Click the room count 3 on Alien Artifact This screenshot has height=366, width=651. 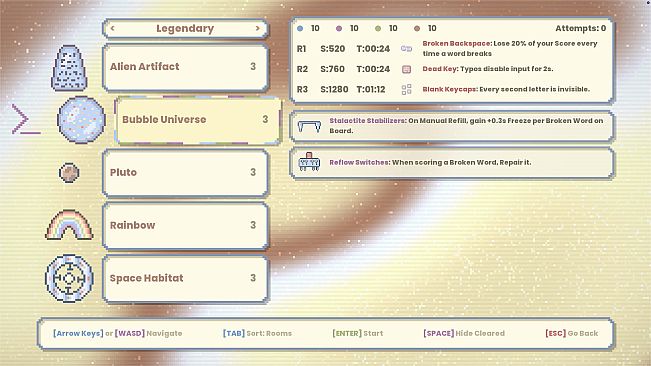tap(253, 66)
